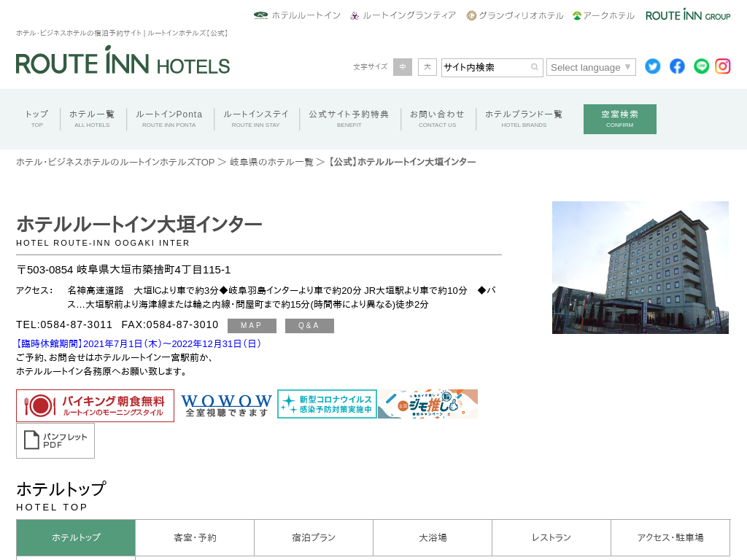
Task: Select the アクセス･駐車場 tab
Action: [670, 537]
